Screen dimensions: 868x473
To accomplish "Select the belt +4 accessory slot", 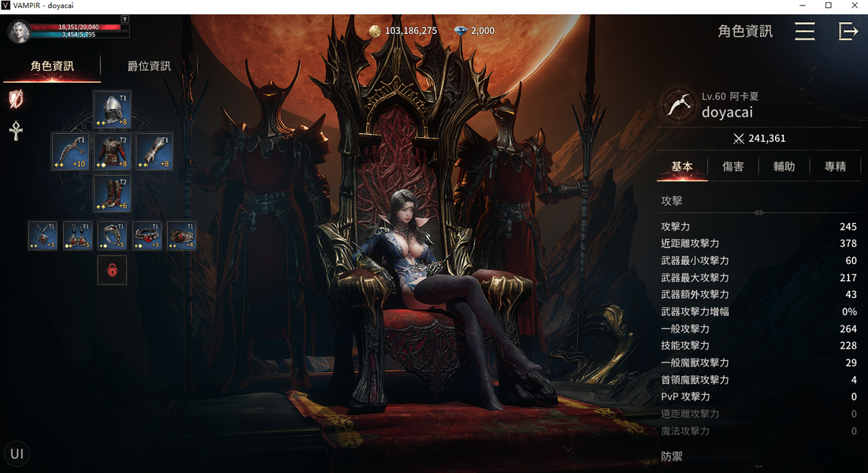I will 182,236.
